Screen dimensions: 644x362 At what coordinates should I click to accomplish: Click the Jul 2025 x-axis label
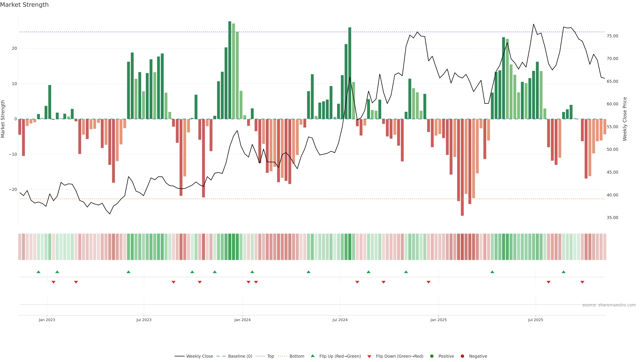click(x=535, y=320)
